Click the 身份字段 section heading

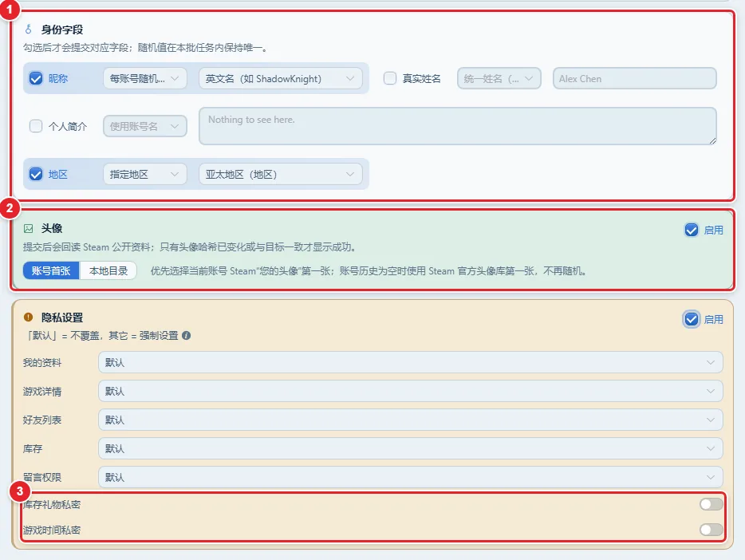coord(62,30)
